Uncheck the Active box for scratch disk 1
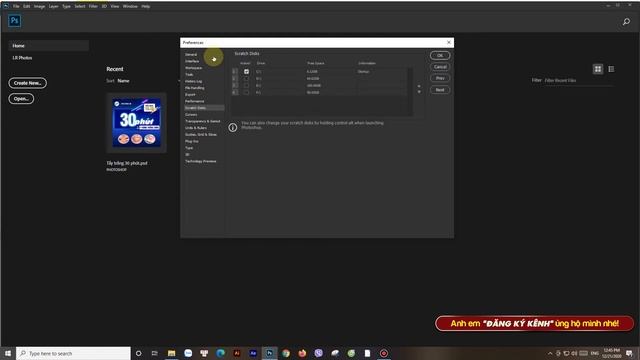The width and height of the screenshot is (640, 360). click(246, 71)
